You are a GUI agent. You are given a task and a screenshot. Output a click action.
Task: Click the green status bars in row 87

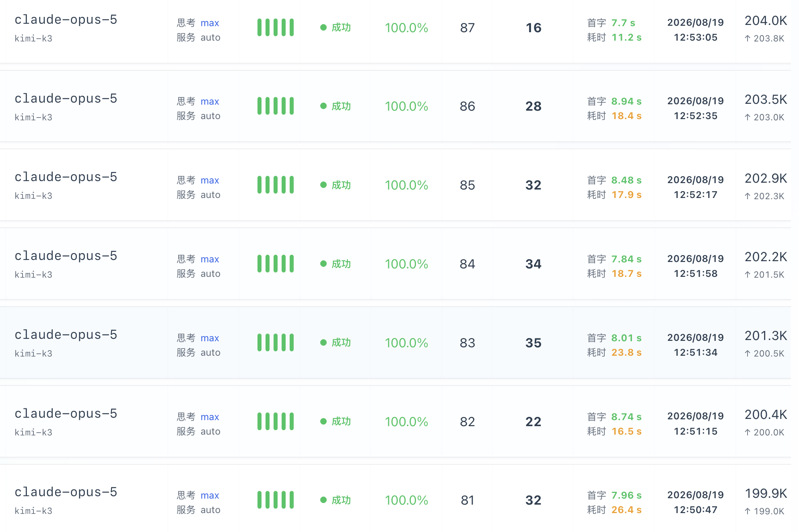[276, 27]
